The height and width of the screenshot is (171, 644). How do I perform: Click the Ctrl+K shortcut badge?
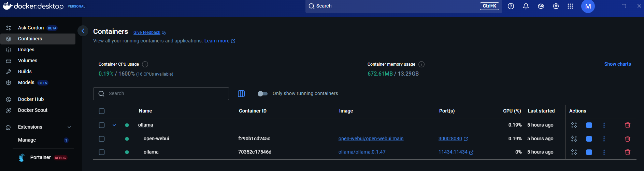489,6
